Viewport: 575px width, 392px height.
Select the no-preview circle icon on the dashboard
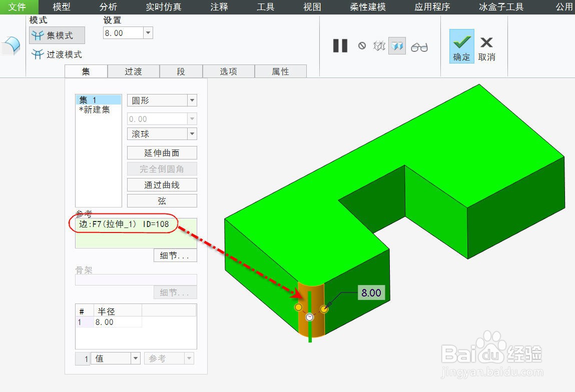click(362, 45)
